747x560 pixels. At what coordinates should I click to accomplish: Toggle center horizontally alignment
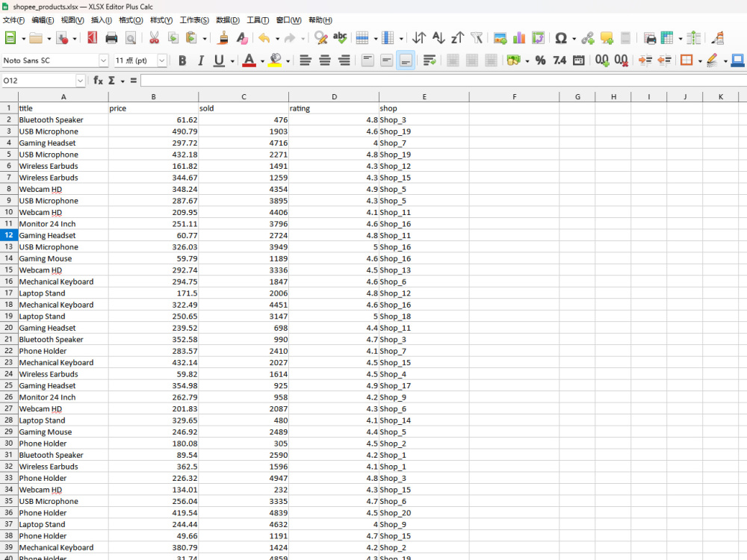325,60
